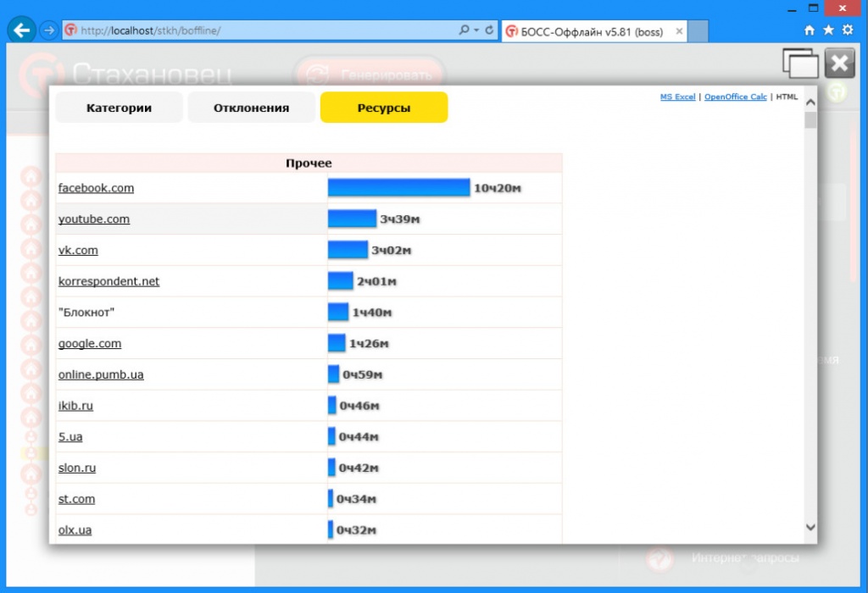Go forward with the browser forward arrow

pos(48,30)
